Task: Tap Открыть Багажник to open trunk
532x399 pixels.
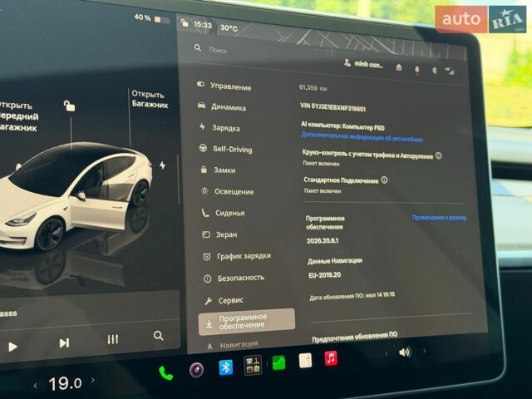Action: point(150,99)
